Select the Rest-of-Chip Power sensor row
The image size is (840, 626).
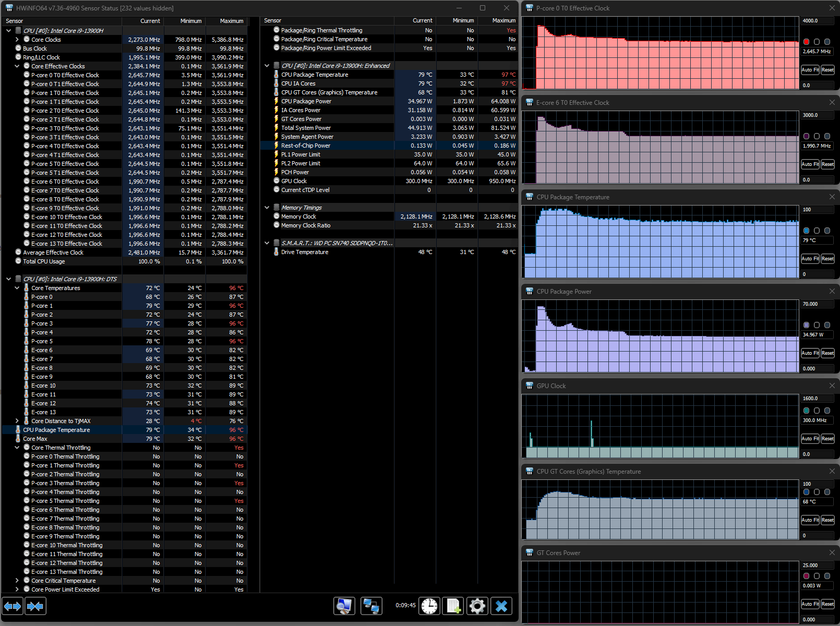(306, 146)
